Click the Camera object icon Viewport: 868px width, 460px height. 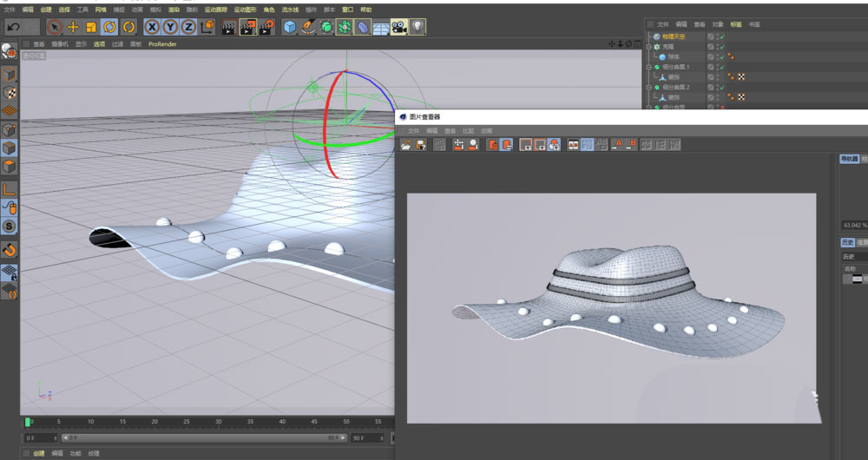pyautogui.click(x=398, y=27)
